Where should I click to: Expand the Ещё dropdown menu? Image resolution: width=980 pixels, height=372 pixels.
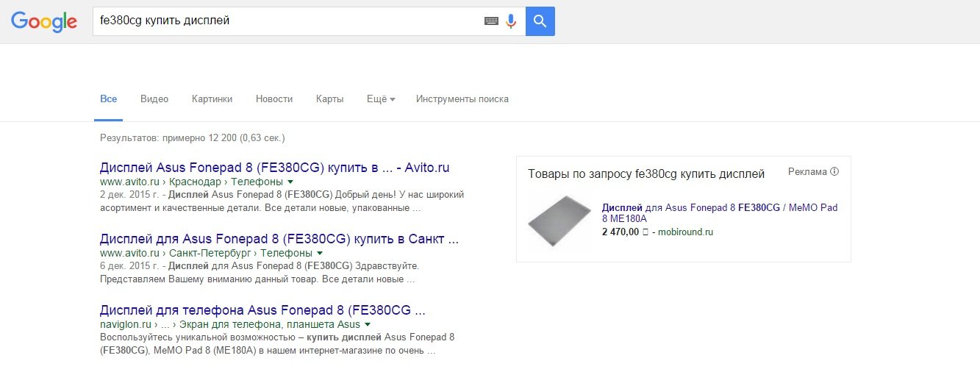pos(381,99)
